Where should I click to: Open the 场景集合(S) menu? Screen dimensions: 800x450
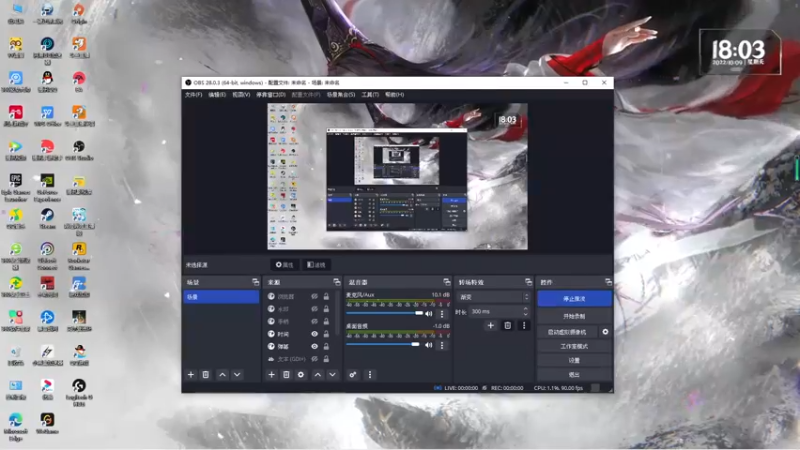(x=341, y=95)
